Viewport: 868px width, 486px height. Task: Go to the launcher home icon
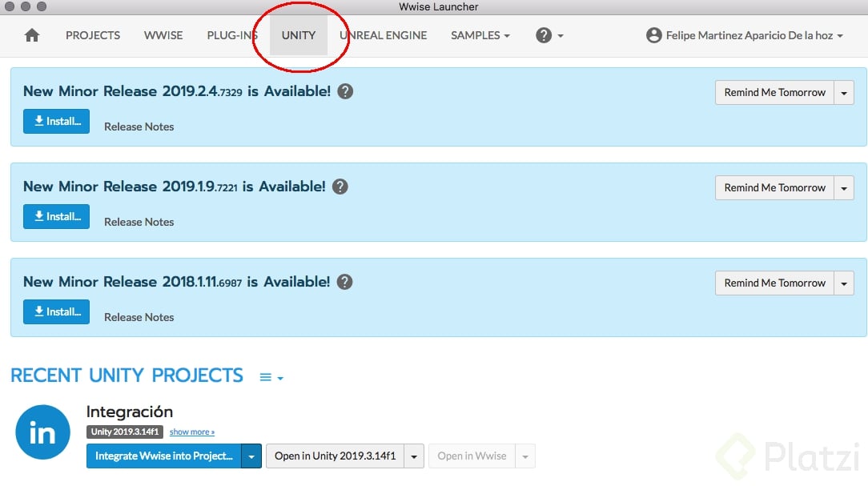32,35
